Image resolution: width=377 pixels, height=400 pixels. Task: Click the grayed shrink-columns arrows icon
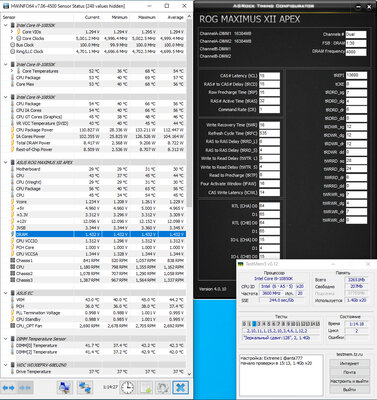25,388
